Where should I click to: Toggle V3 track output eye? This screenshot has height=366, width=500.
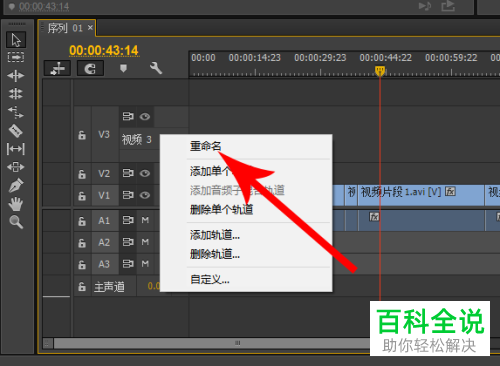point(145,116)
